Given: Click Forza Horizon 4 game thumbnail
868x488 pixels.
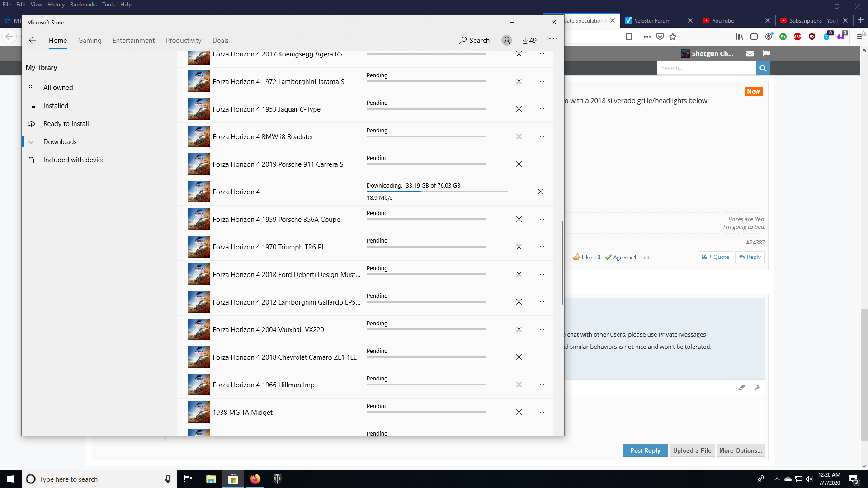Looking at the screenshot, I should (199, 192).
